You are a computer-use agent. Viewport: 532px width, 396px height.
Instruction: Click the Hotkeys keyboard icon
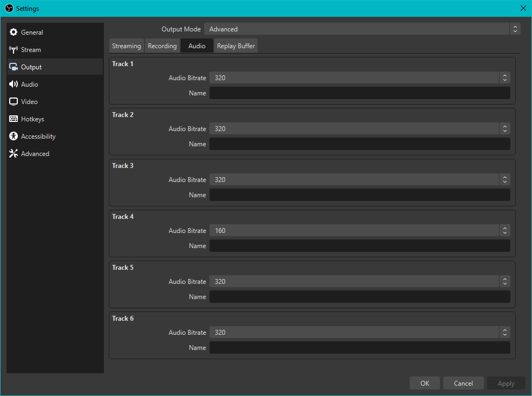(x=14, y=119)
